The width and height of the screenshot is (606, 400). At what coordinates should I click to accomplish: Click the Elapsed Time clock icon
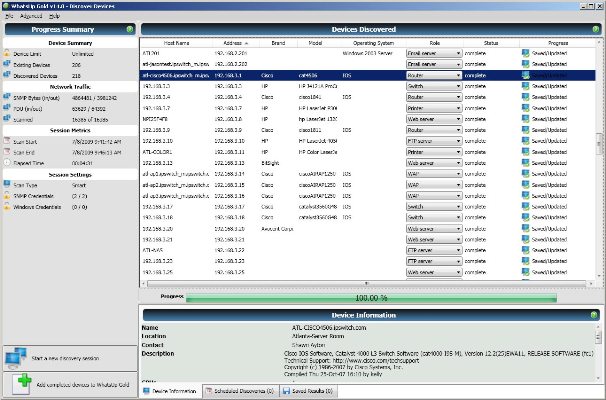pyautogui.click(x=7, y=163)
